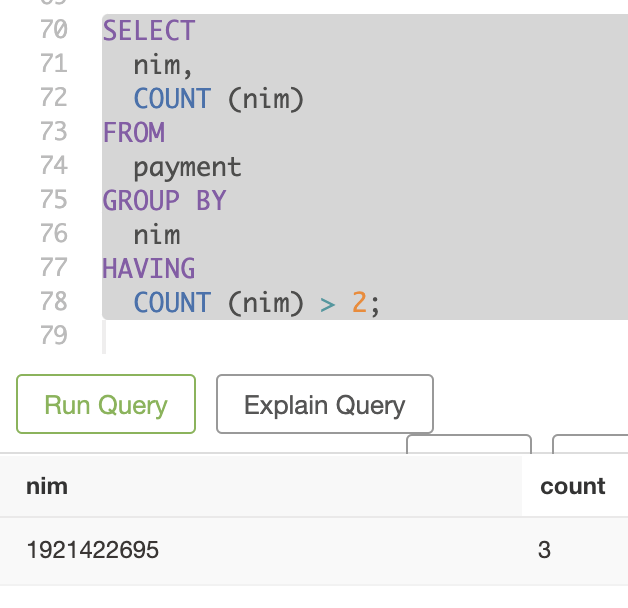
Task: Click the result cell 1921422695
Action: (93, 550)
